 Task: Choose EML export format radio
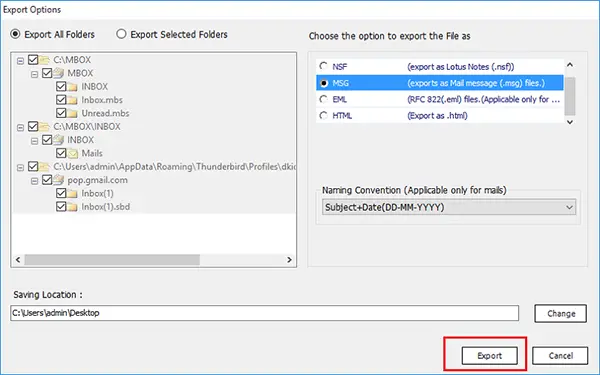(324, 99)
